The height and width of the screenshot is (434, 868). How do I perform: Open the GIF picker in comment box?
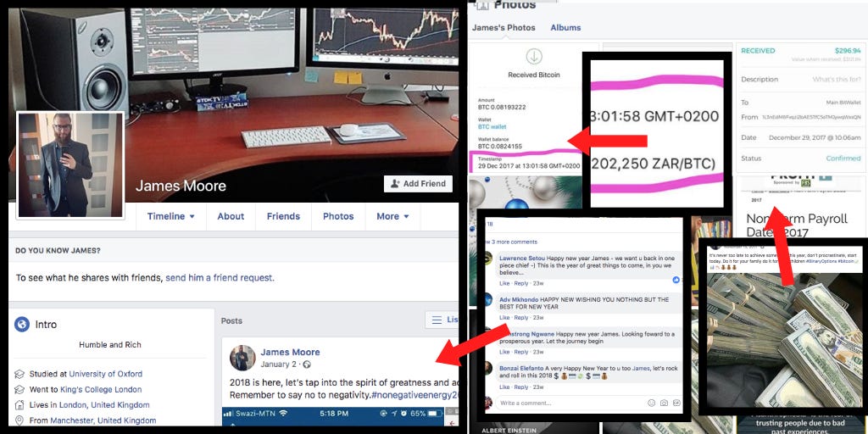click(675, 403)
